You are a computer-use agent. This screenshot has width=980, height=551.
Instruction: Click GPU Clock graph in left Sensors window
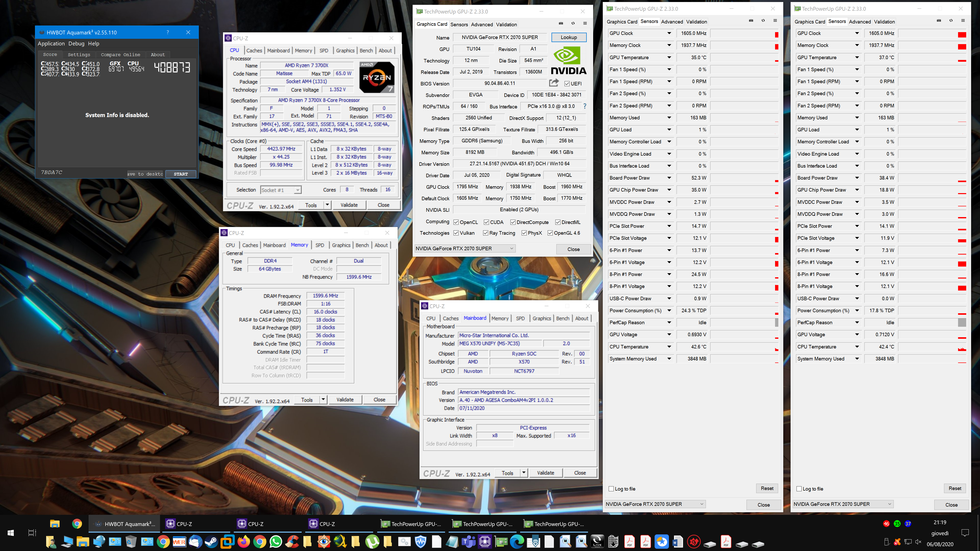click(x=744, y=33)
